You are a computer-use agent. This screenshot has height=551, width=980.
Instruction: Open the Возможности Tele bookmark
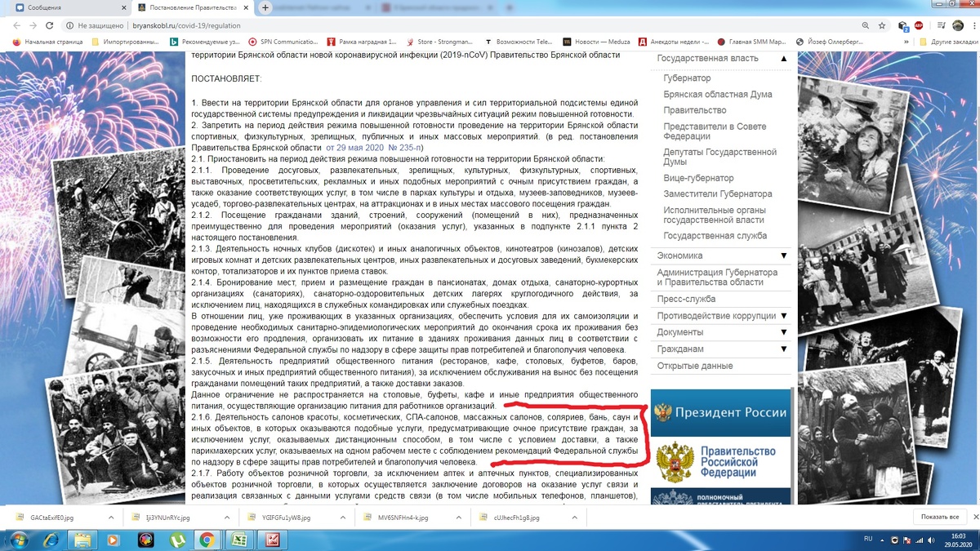pos(518,41)
